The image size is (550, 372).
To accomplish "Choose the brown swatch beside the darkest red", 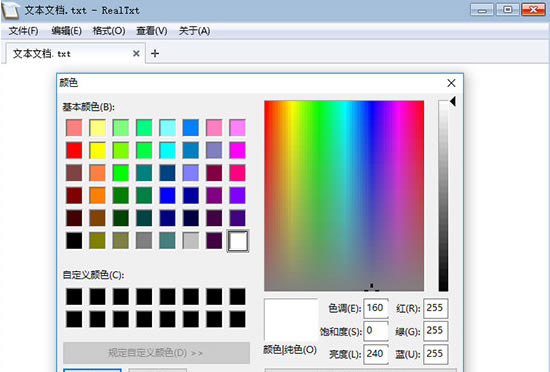I will 98,218.
